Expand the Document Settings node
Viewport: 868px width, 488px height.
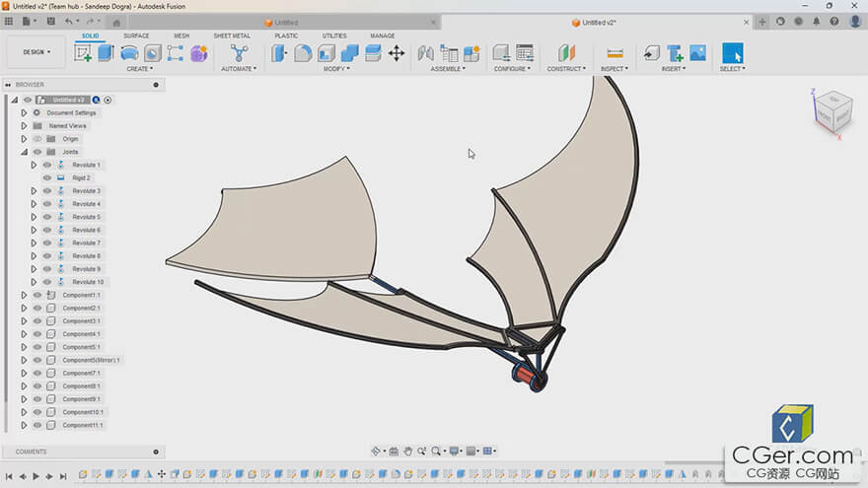click(24, 112)
